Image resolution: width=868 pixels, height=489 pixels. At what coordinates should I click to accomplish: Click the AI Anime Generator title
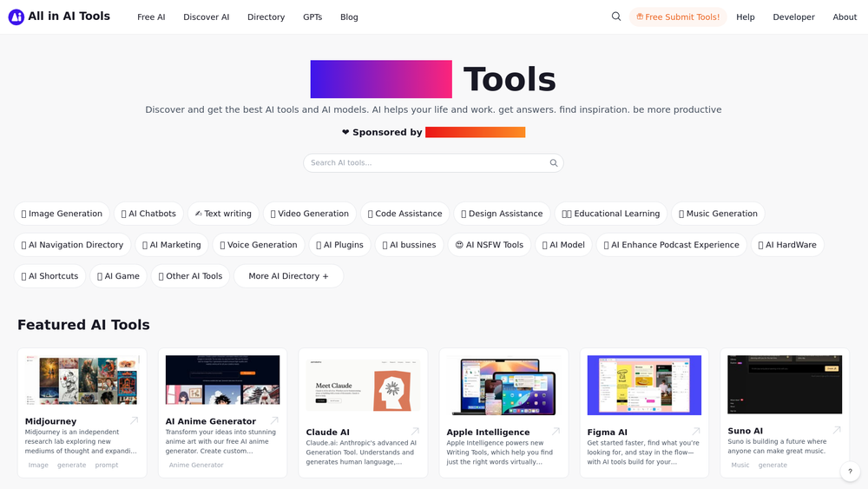tap(211, 421)
